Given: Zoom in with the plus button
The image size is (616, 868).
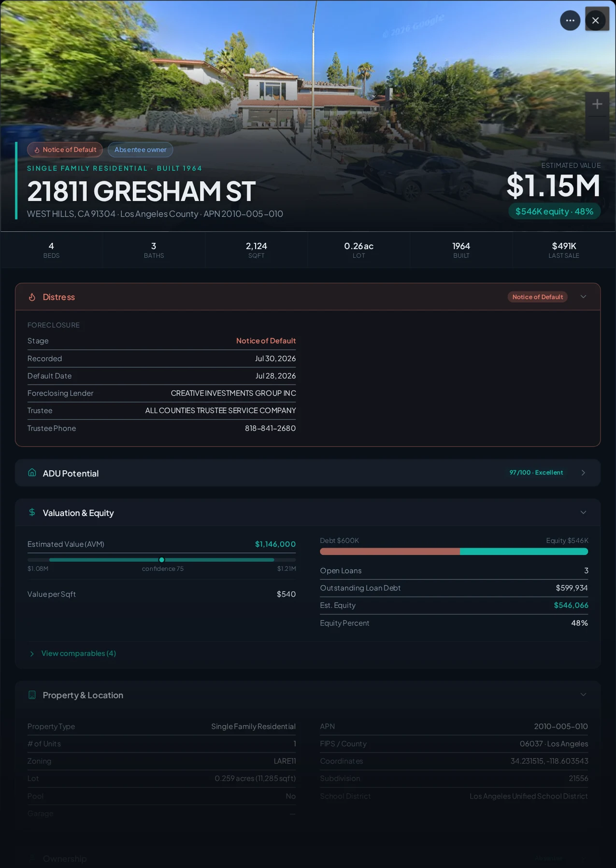Looking at the screenshot, I should 597,104.
